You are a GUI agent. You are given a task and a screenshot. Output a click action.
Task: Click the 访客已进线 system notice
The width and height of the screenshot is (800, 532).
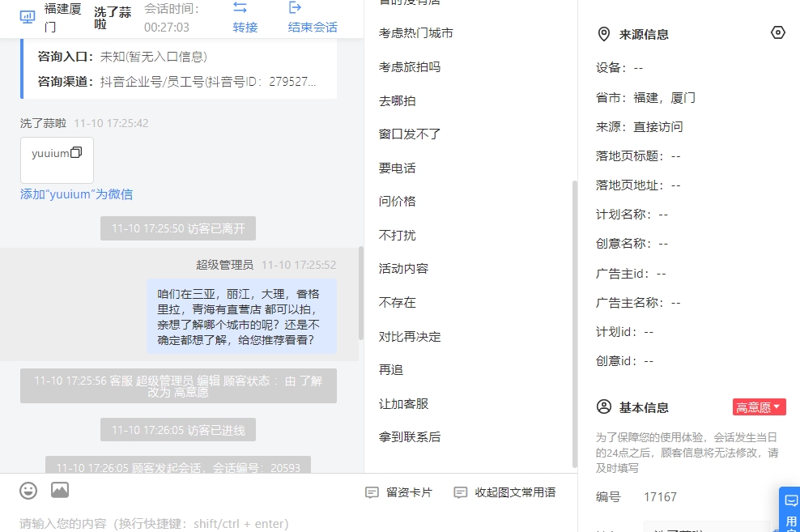178,430
